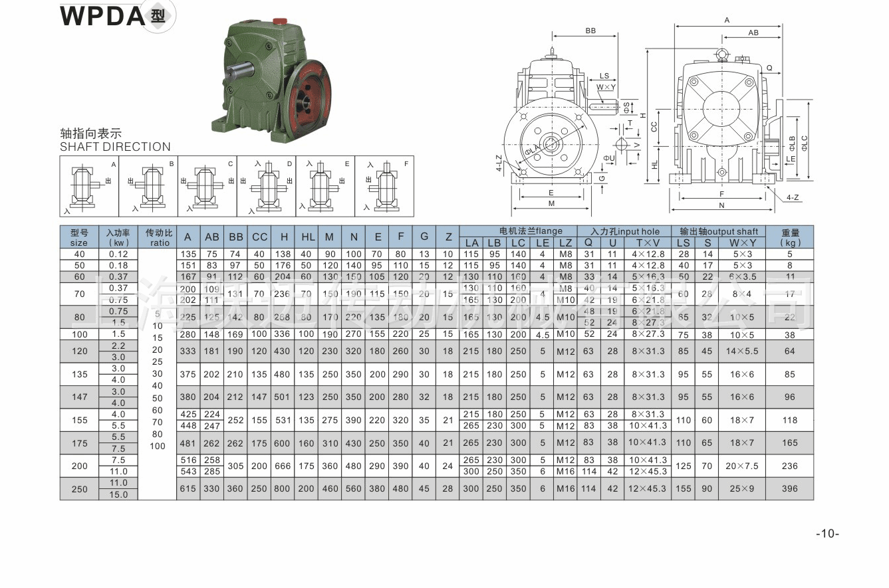This screenshot has width=889, height=588.
Task: Click ratio value 60 in the ratio column
Action: [x=158, y=410]
